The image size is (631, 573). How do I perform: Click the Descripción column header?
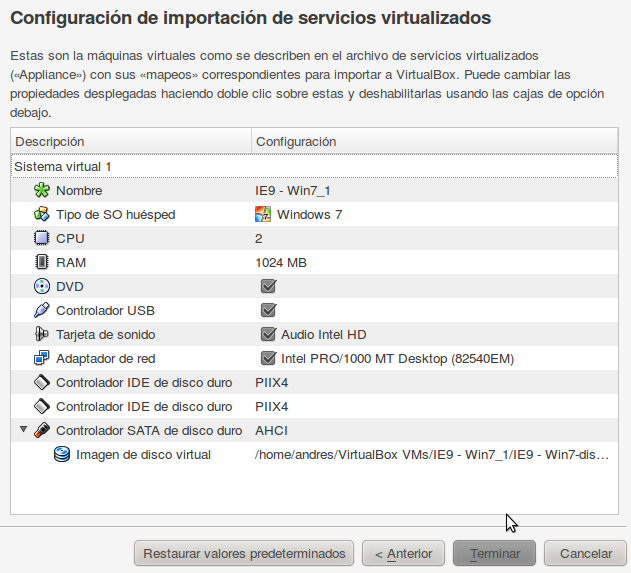(x=131, y=141)
